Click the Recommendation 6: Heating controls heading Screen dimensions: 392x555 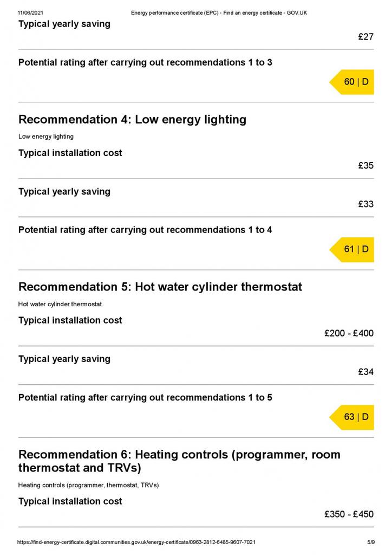(x=179, y=461)
